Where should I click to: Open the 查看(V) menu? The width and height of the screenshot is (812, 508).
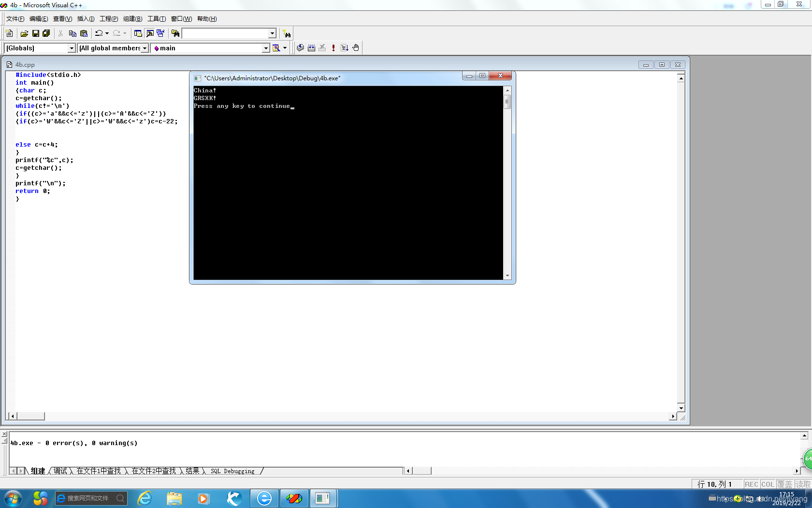tap(62, 19)
